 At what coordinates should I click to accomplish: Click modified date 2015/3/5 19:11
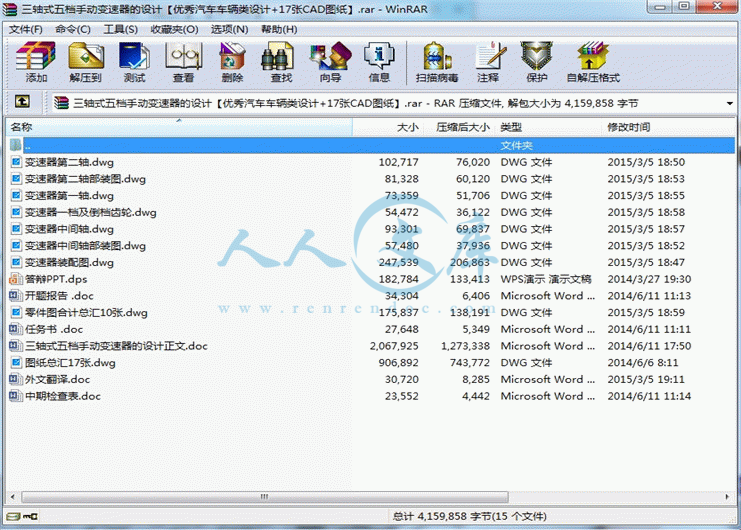coord(646,379)
